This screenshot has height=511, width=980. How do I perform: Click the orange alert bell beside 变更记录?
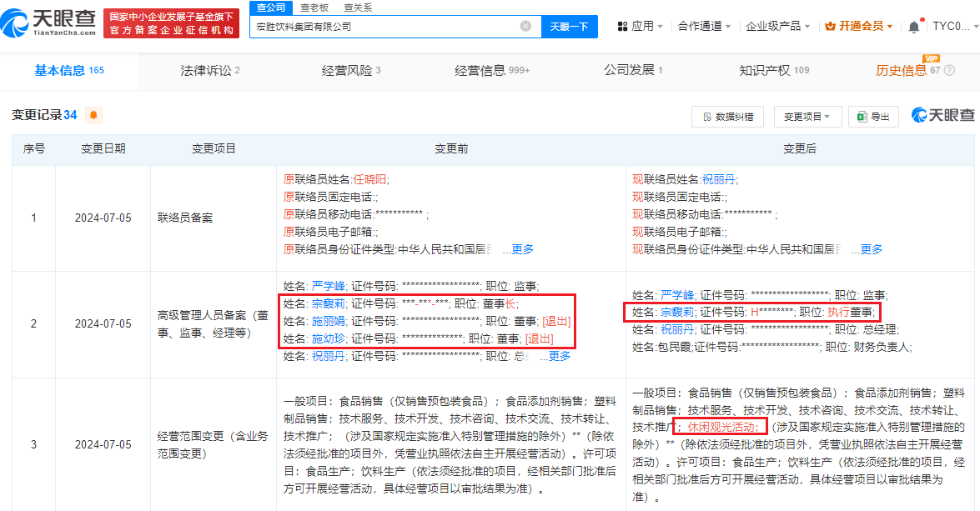[x=93, y=115]
